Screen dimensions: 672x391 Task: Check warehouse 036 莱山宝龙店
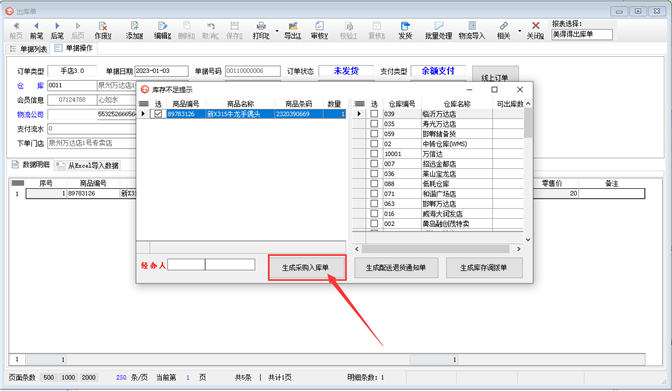374,174
